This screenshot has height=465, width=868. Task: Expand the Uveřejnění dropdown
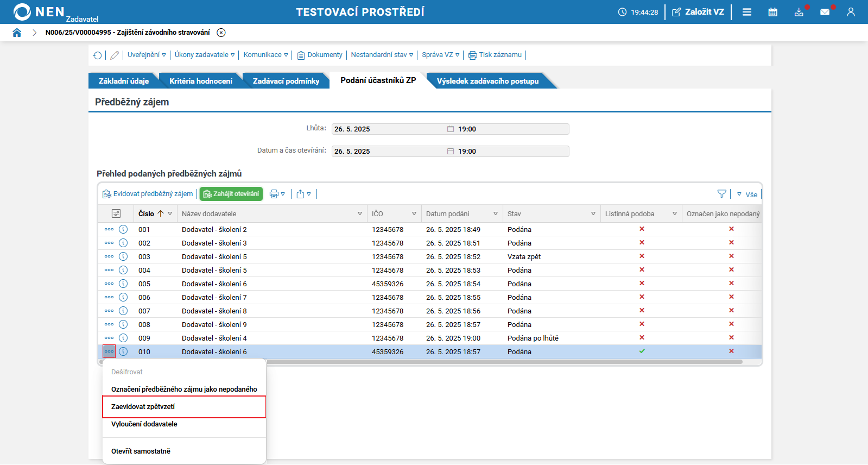[147, 55]
